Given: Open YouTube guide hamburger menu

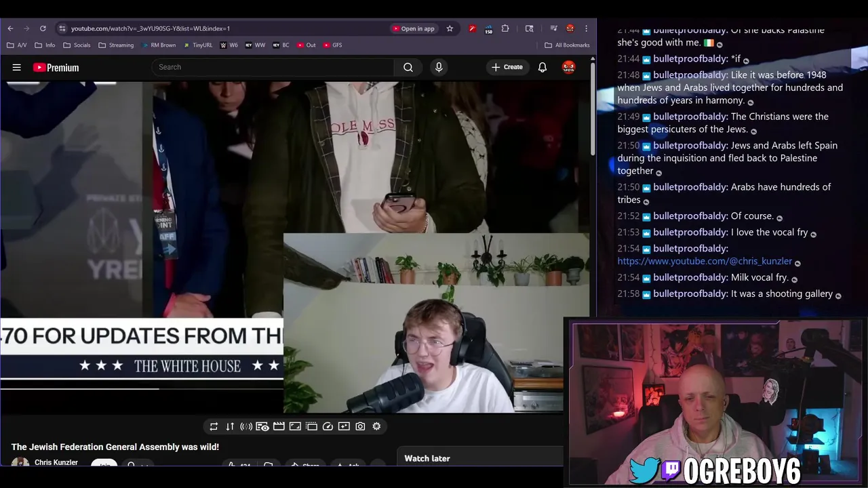Looking at the screenshot, I should [x=17, y=67].
